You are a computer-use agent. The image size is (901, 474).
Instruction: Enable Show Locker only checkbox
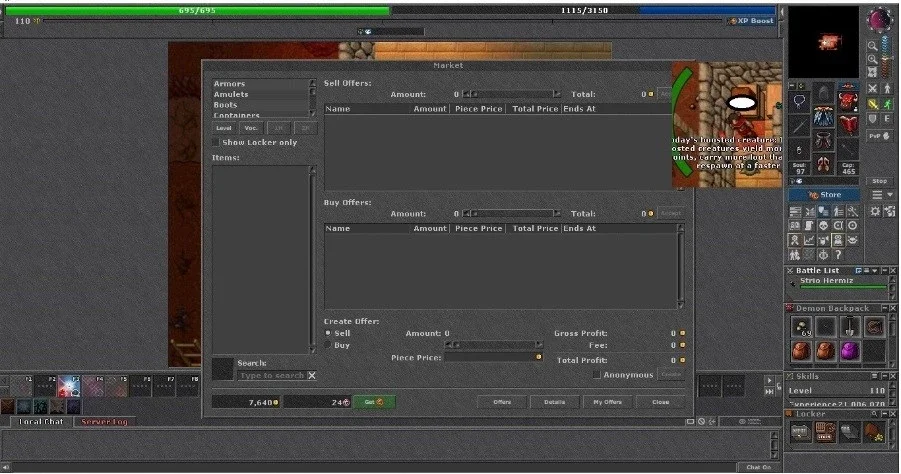point(216,142)
